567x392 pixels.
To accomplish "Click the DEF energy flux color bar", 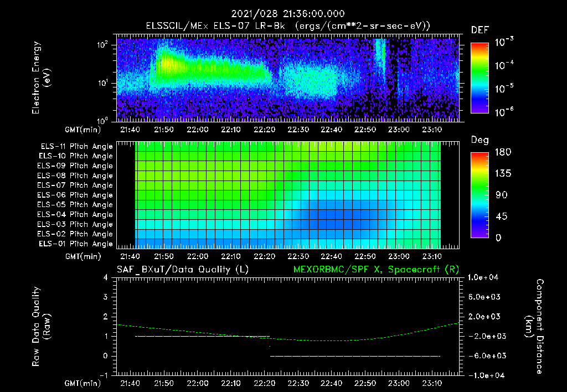I will tap(480, 78).
